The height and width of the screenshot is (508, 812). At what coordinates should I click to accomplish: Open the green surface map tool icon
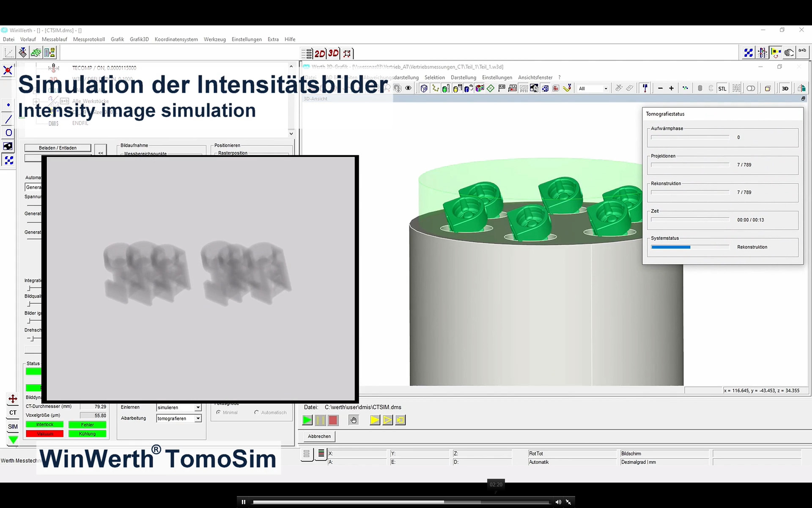(36, 52)
